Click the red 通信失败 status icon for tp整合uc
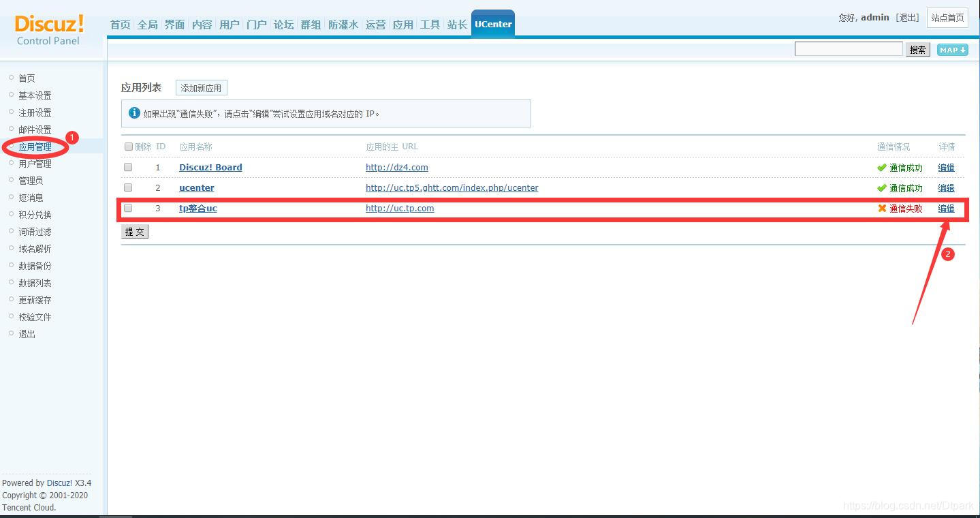 click(x=882, y=208)
